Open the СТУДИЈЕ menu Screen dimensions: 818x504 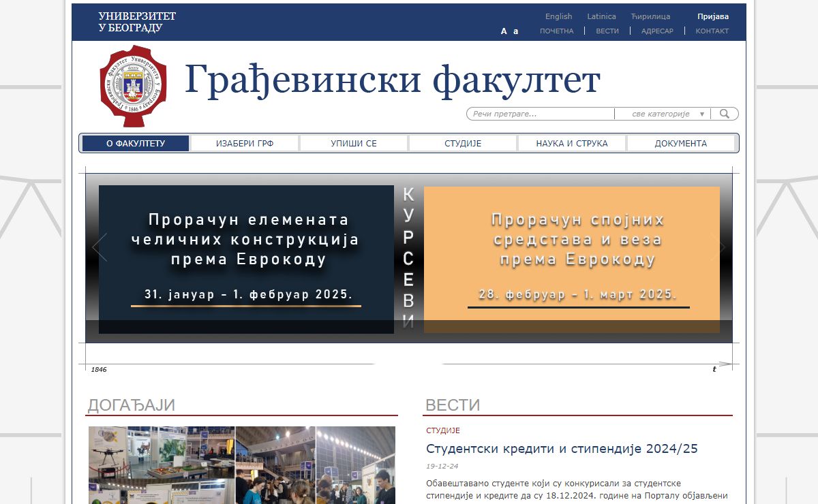point(463,143)
